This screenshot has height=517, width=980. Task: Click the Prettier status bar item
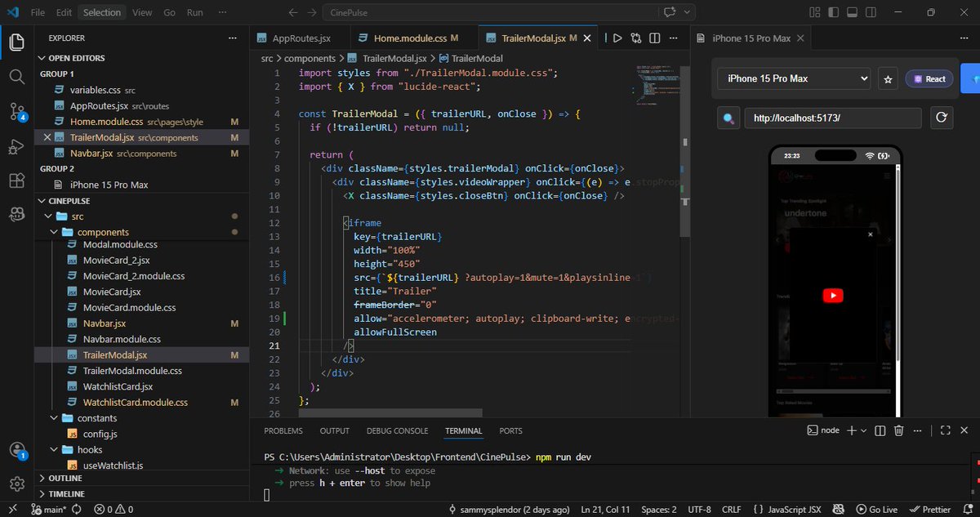click(932, 509)
